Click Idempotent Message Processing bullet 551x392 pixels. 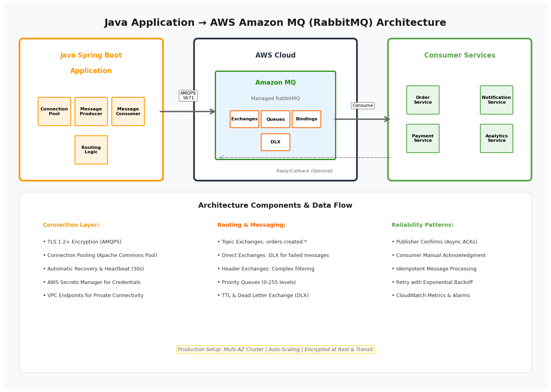[x=434, y=269]
